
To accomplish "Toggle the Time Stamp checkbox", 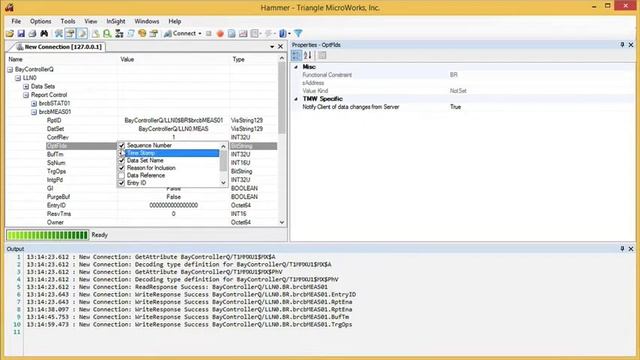I will point(121,153).
